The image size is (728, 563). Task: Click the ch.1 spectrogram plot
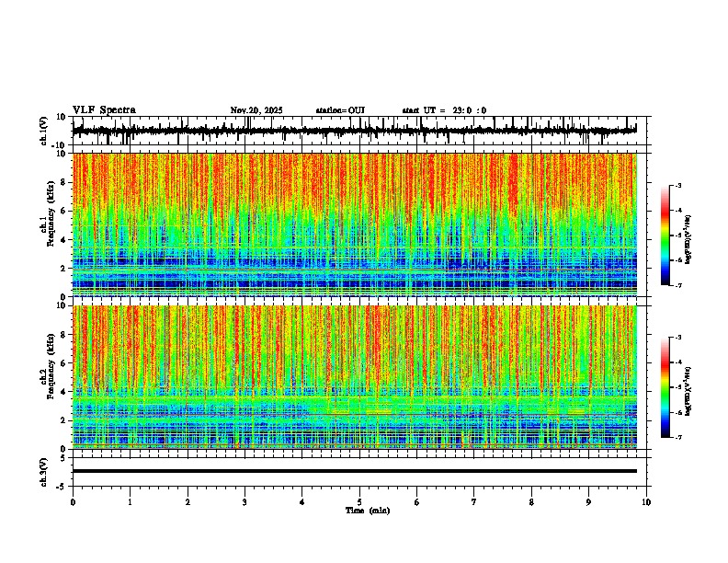pos(355,224)
